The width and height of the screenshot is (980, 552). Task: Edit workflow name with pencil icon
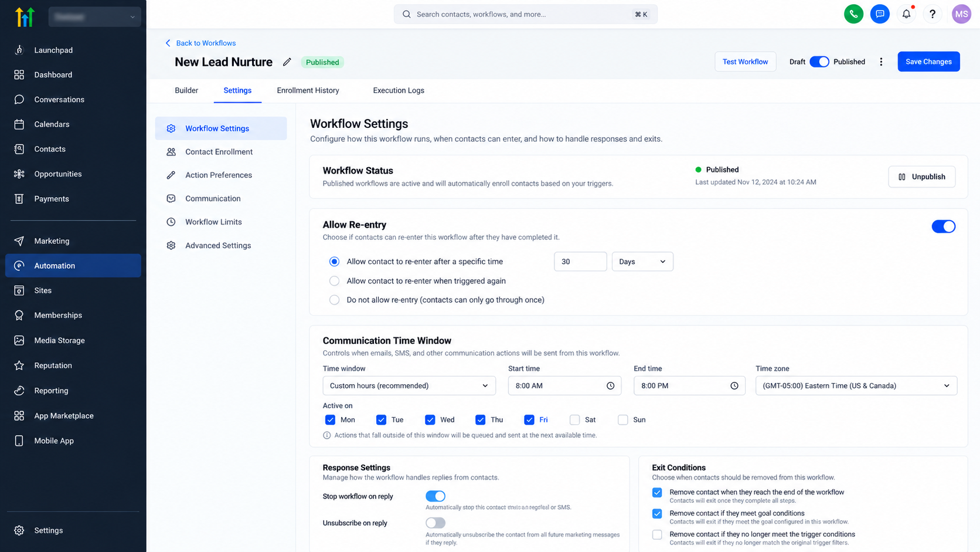[x=287, y=62]
